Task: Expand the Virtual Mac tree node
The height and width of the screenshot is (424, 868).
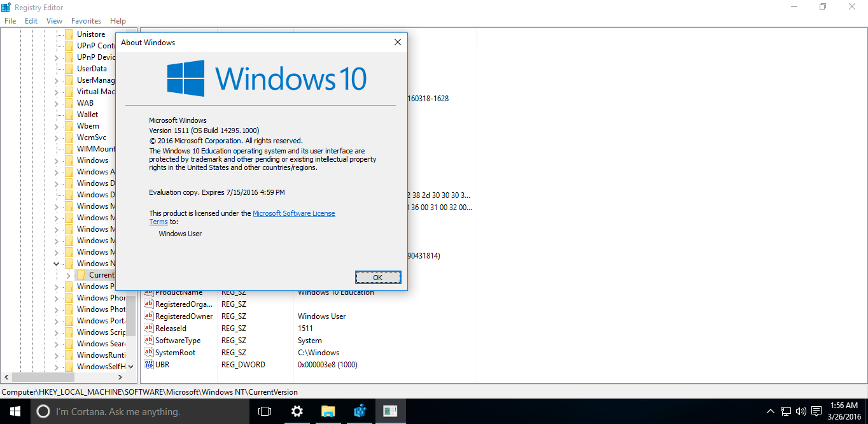Action: pos(57,92)
